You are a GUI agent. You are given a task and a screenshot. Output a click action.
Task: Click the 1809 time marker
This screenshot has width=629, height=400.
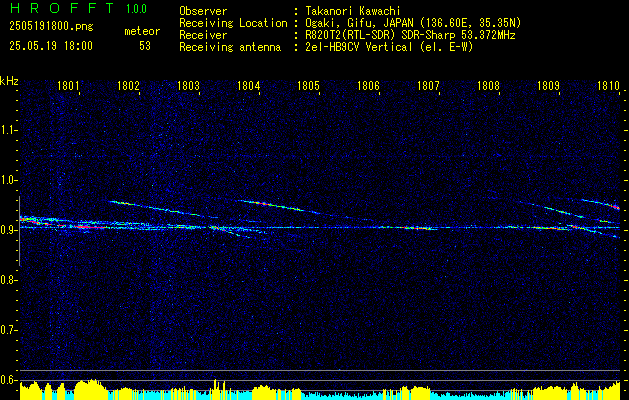(548, 85)
